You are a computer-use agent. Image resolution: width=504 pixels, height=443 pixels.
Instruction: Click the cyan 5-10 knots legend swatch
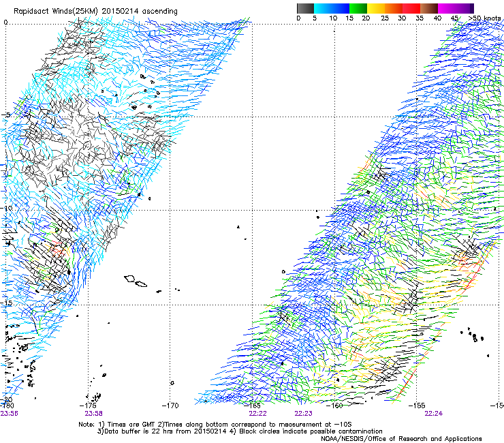(x=323, y=8)
